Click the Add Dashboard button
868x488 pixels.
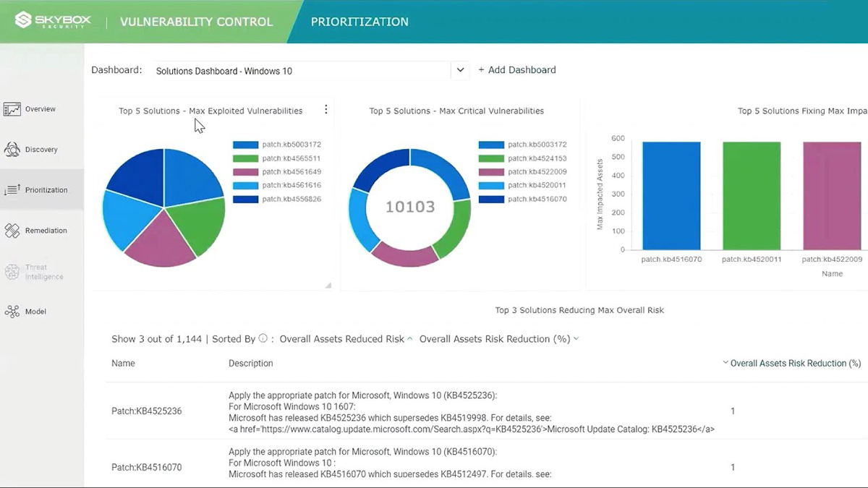tap(517, 69)
